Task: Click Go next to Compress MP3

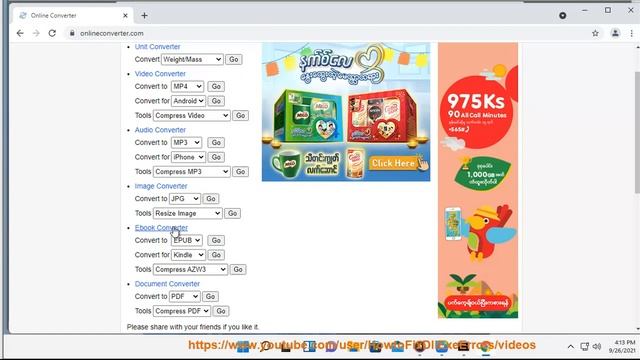Action: click(240, 172)
